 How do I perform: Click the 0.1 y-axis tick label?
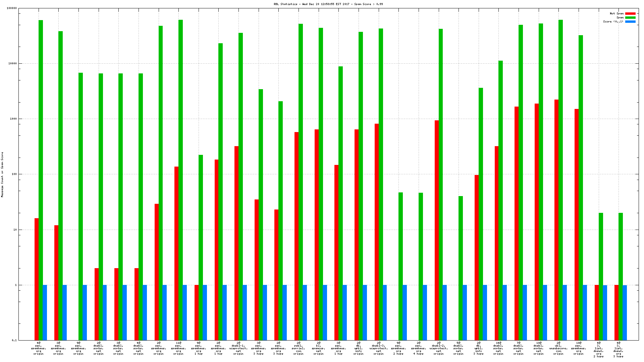(x=14, y=340)
